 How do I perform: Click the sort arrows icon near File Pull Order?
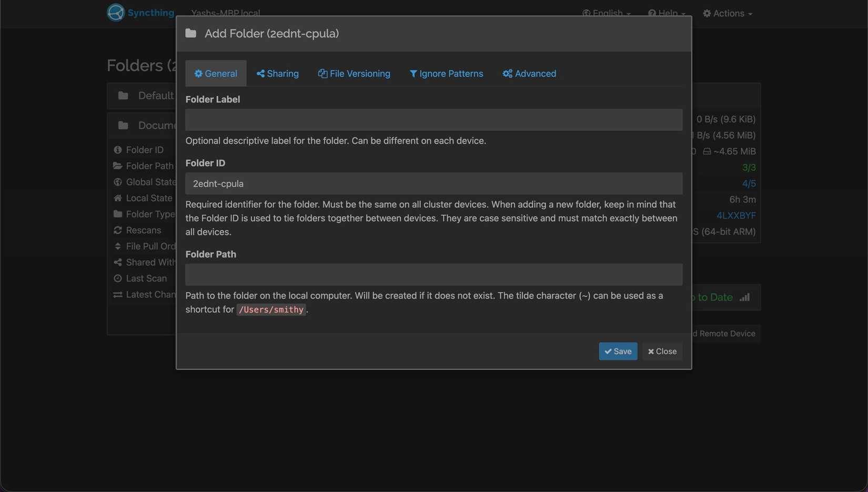click(117, 246)
